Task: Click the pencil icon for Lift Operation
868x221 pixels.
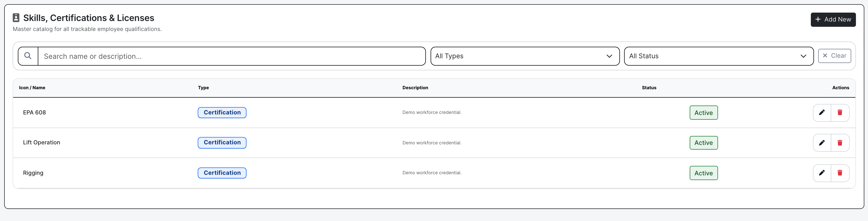Action: [822, 143]
